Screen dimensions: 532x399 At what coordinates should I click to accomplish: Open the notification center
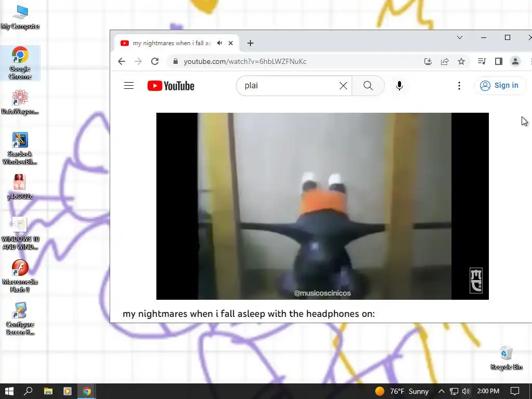click(515, 391)
